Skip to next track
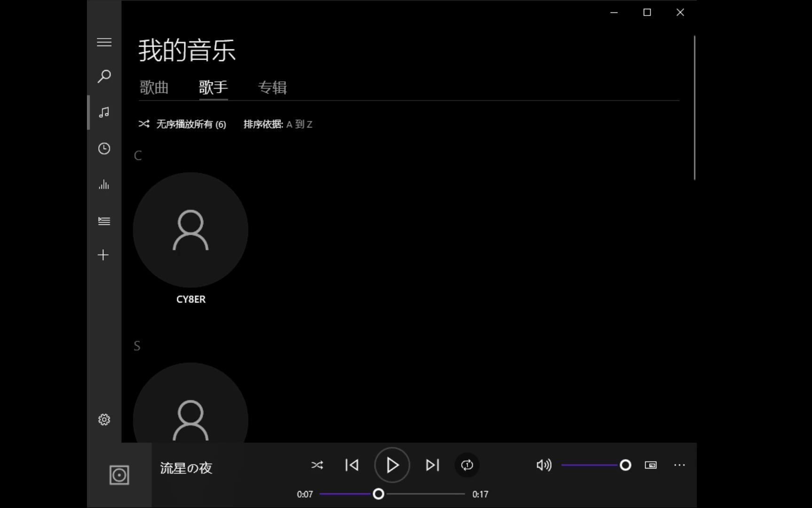Image resolution: width=812 pixels, height=508 pixels. point(432,465)
